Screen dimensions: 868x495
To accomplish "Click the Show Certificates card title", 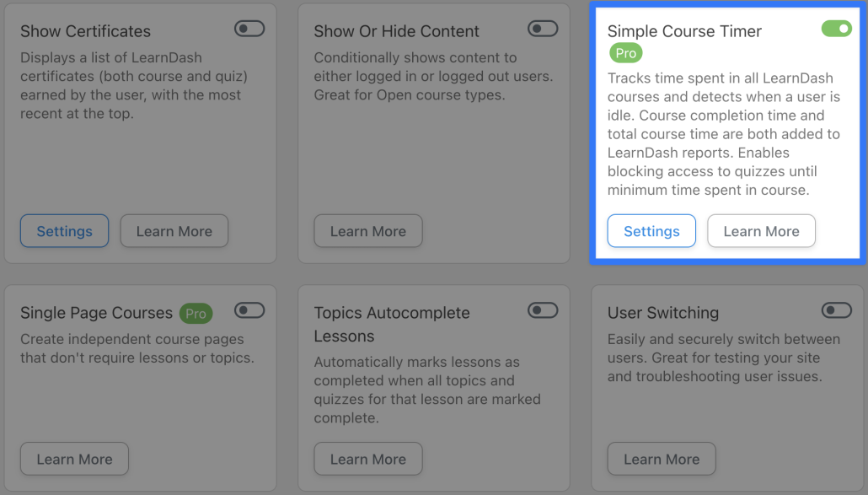I will point(85,30).
